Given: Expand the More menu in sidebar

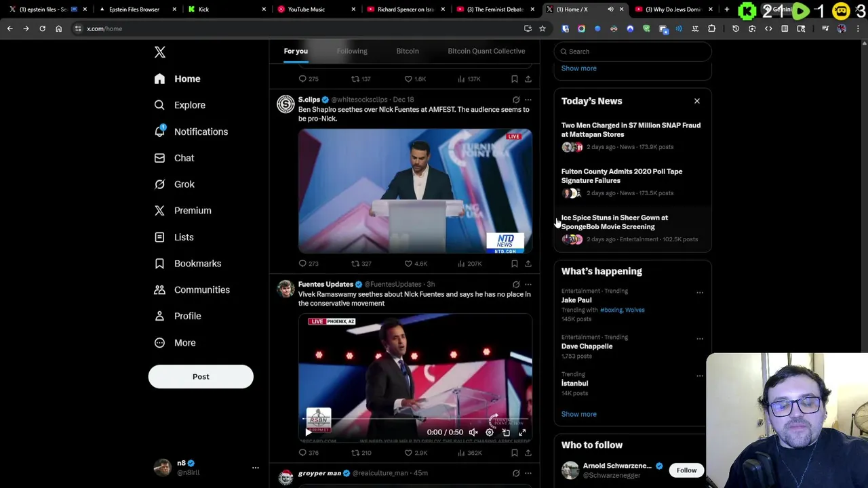Looking at the screenshot, I should [175, 343].
